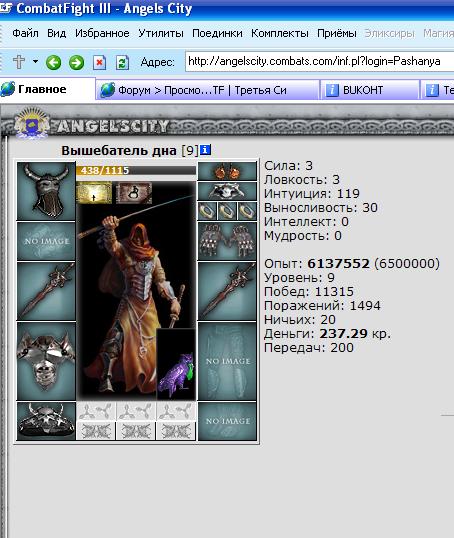Click the wheelchair injury status icon

(134, 193)
